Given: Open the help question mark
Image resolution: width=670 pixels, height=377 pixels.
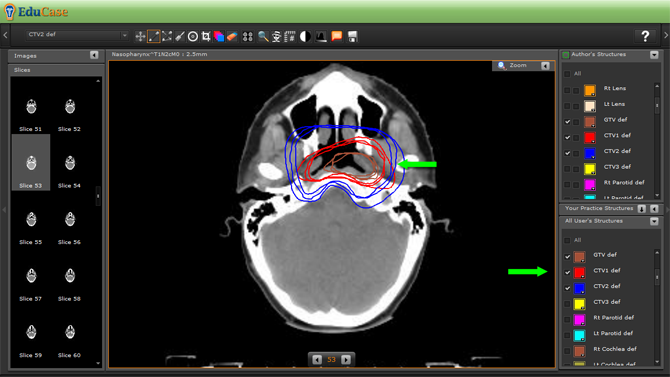Looking at the screenshot, I should click(x=645, y=36).
